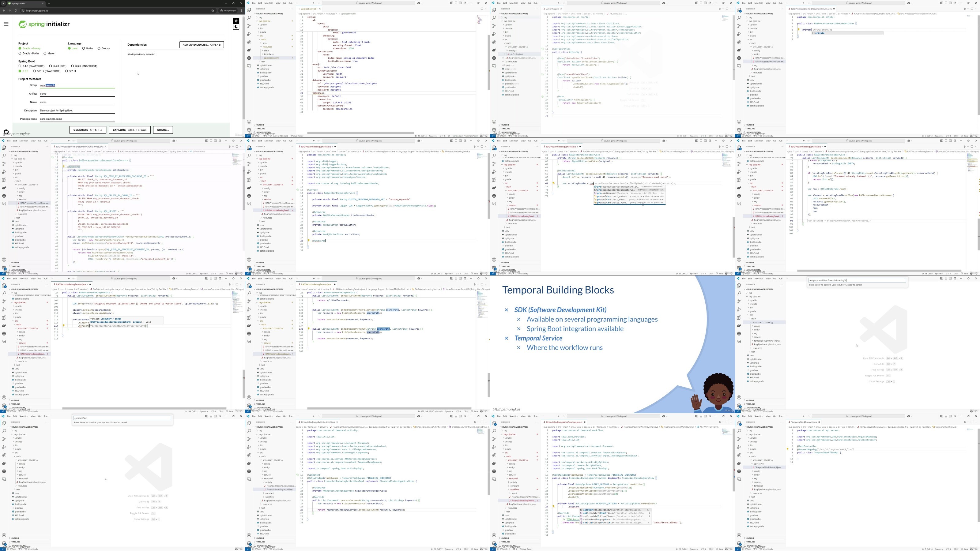Open Selection menu in application.yml VS Code window
Viewport: 980px width, 551px height.
(269, 3)
